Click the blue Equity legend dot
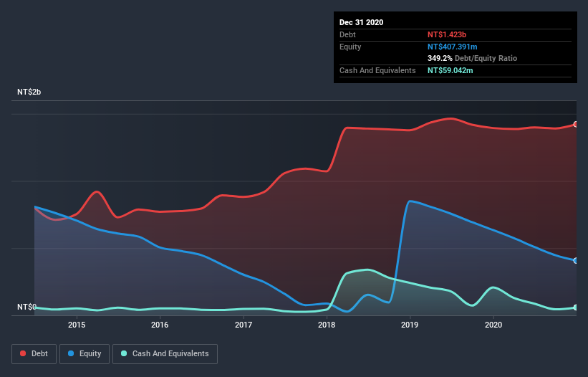 71,353
